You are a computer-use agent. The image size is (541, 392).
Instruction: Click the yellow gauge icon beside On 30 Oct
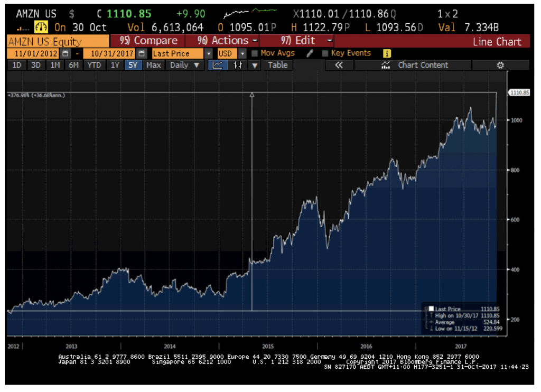tap(41, 27)
